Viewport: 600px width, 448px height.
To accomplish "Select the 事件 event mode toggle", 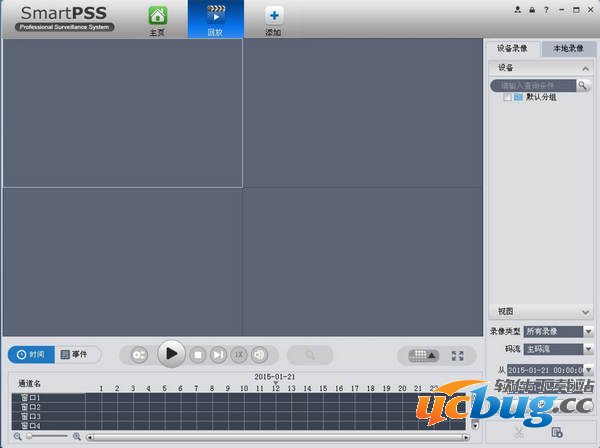I will click(74, 355).
